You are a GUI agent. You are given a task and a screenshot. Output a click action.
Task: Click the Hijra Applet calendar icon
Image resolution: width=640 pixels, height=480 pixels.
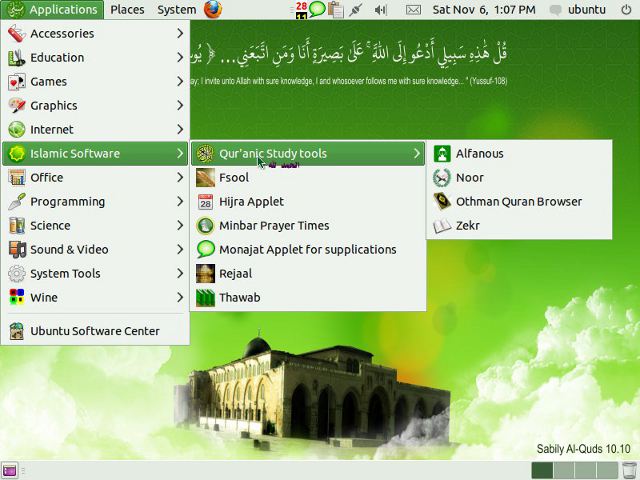(205, 202)
